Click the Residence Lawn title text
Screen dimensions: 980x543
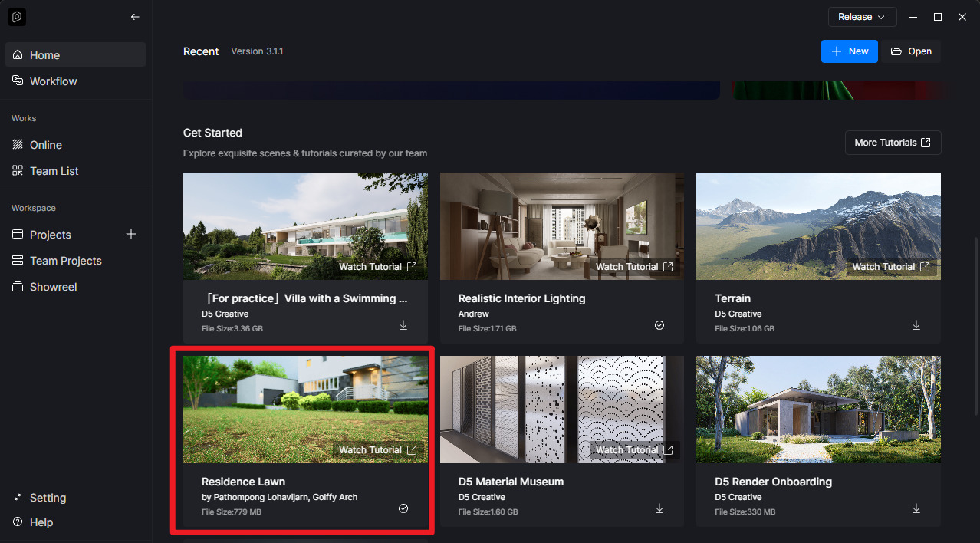[x=243, y=482]
